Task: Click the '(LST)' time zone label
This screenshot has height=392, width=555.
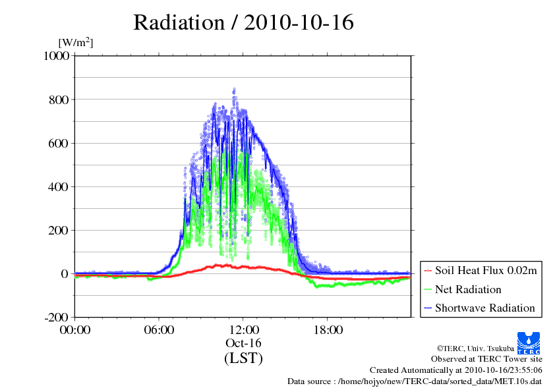Action: 243,358
